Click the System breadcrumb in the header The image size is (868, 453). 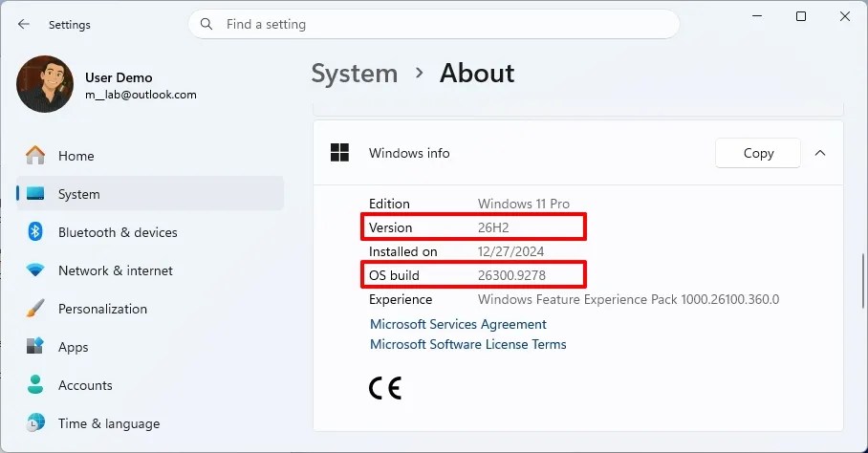(x=355, y=74)
